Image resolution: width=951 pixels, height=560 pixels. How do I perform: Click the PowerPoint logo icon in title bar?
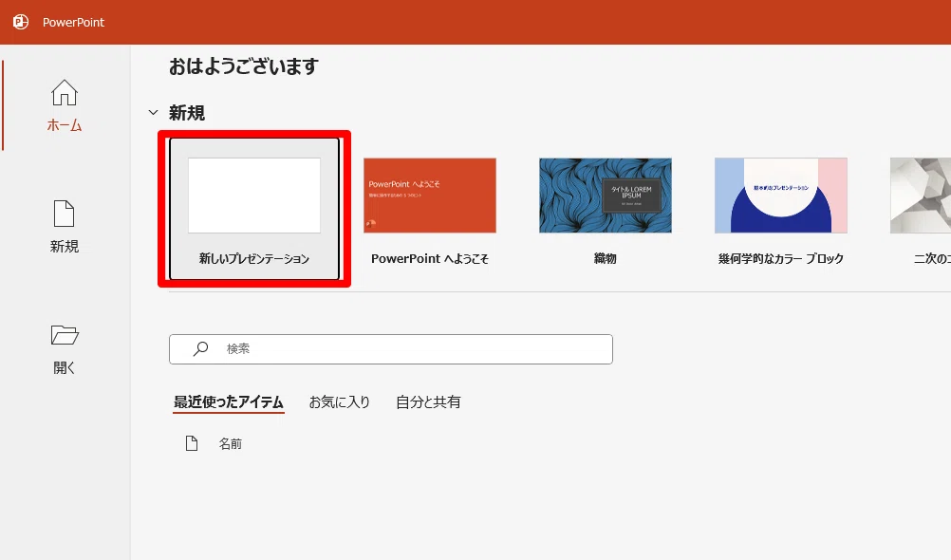tap(21, 23)
